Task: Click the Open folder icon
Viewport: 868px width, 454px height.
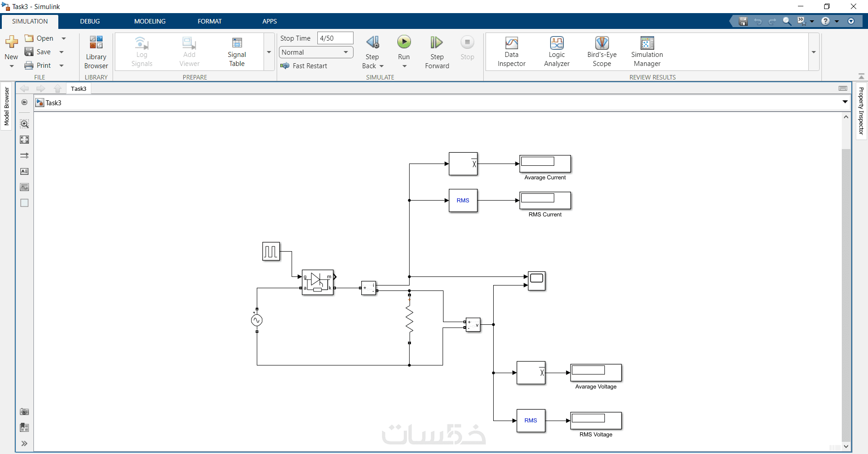Action: coord(29,38)
